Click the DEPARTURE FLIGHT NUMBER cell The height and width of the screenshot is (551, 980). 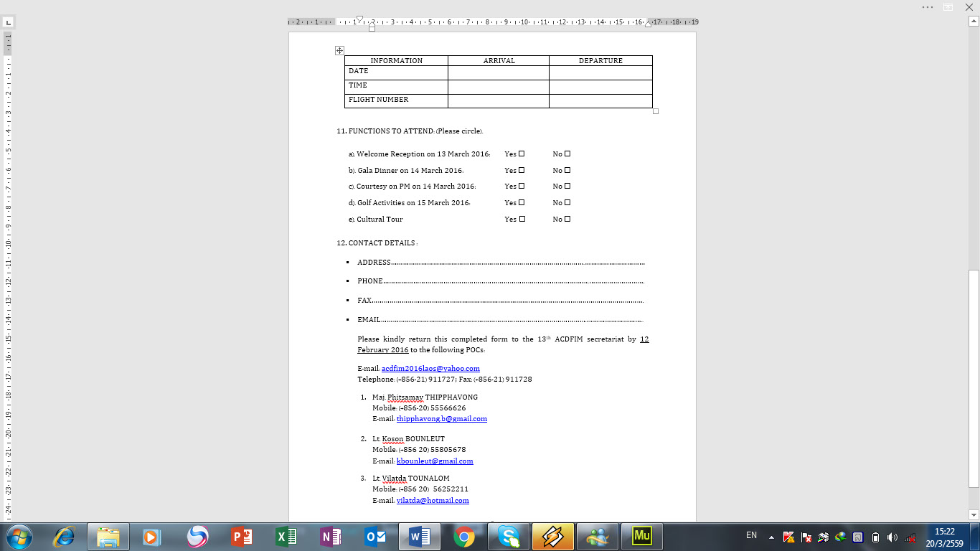(x=600, y=101)
